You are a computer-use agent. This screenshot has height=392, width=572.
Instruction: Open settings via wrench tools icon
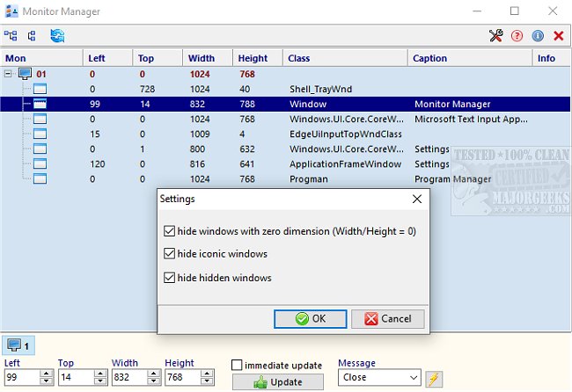(x=496, y=36)
